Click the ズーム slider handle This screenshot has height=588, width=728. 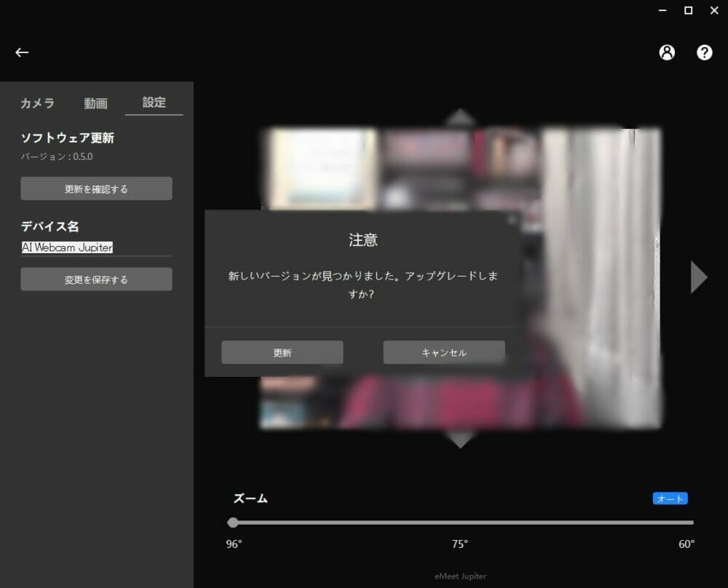[233, 522]
